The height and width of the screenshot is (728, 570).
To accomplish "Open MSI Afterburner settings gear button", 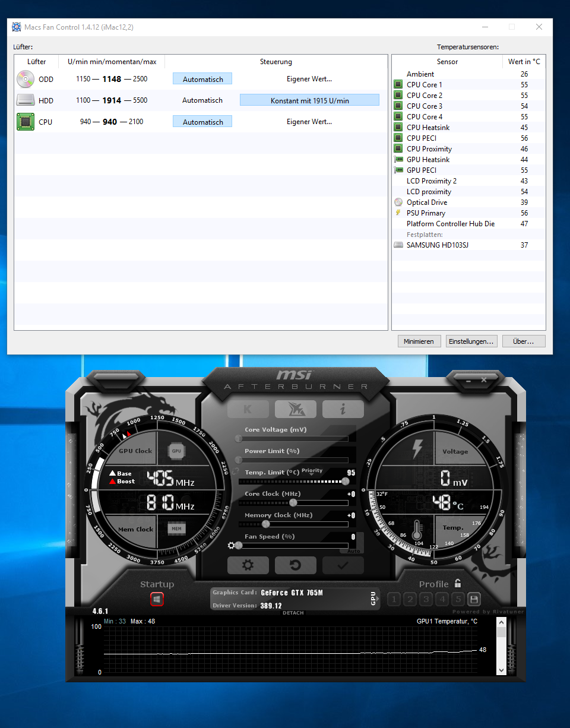I will [x=248, y=565].
